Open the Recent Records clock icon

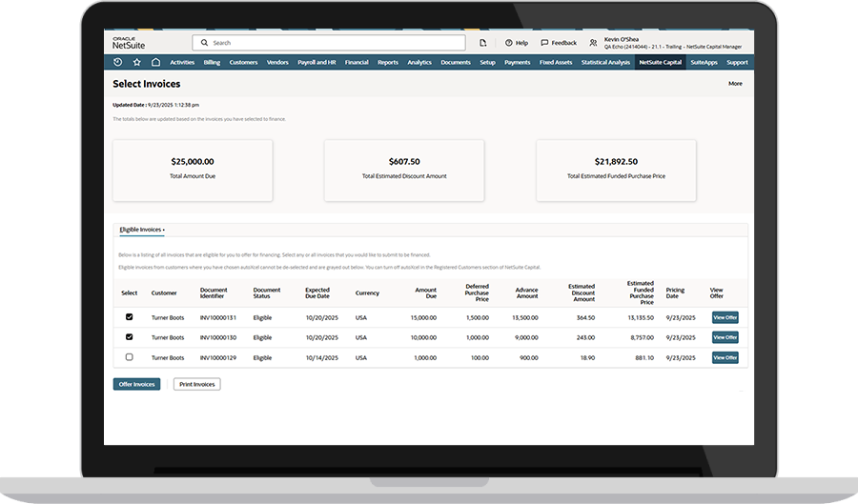click(118, 62)
